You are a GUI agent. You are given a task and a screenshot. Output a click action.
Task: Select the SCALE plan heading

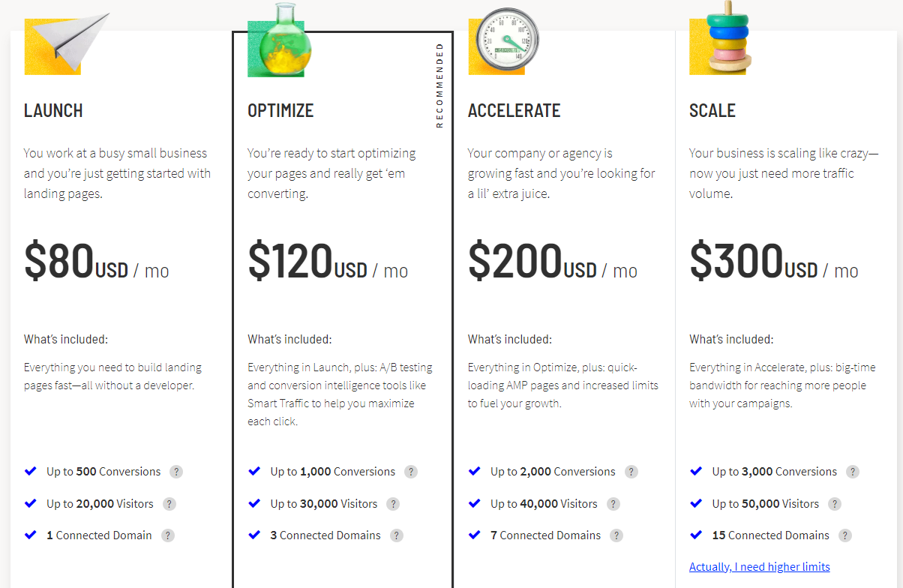click(712, 111)
